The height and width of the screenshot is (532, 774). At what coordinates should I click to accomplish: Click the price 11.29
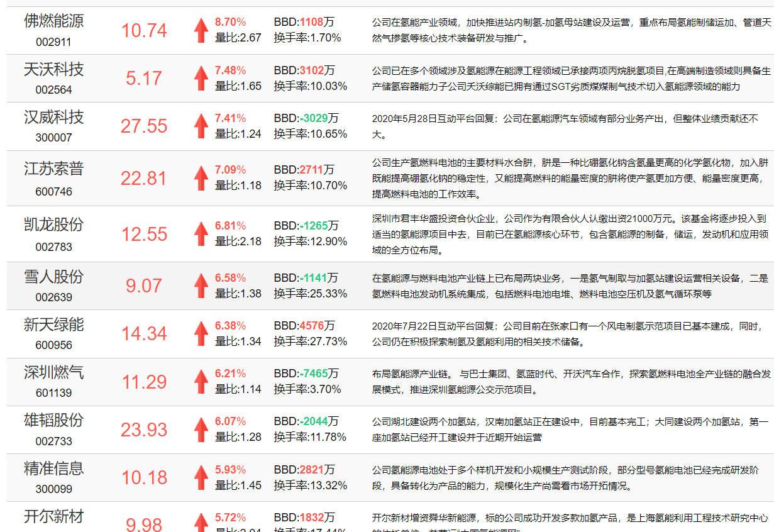(x=145, y=382)
